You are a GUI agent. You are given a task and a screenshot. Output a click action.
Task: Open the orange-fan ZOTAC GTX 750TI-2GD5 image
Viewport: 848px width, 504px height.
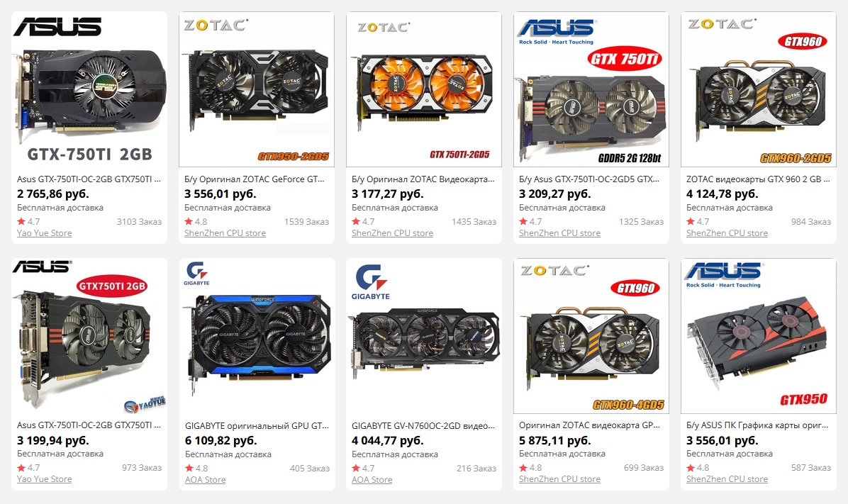pos(424,89)
